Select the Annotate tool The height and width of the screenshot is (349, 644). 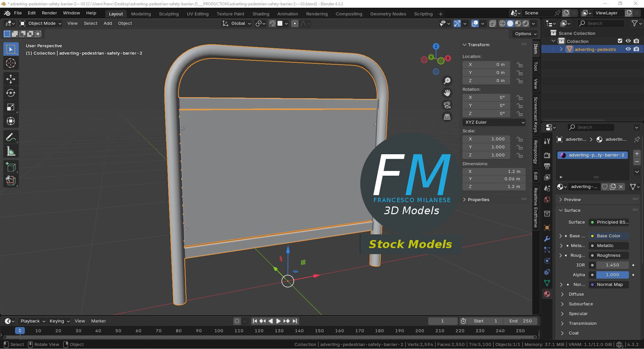(x=11, y=137)
